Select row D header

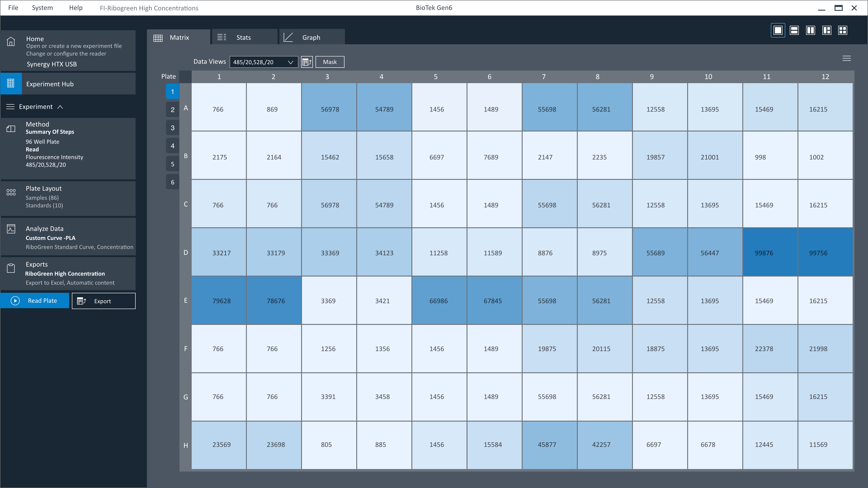[x=186, y=252]
